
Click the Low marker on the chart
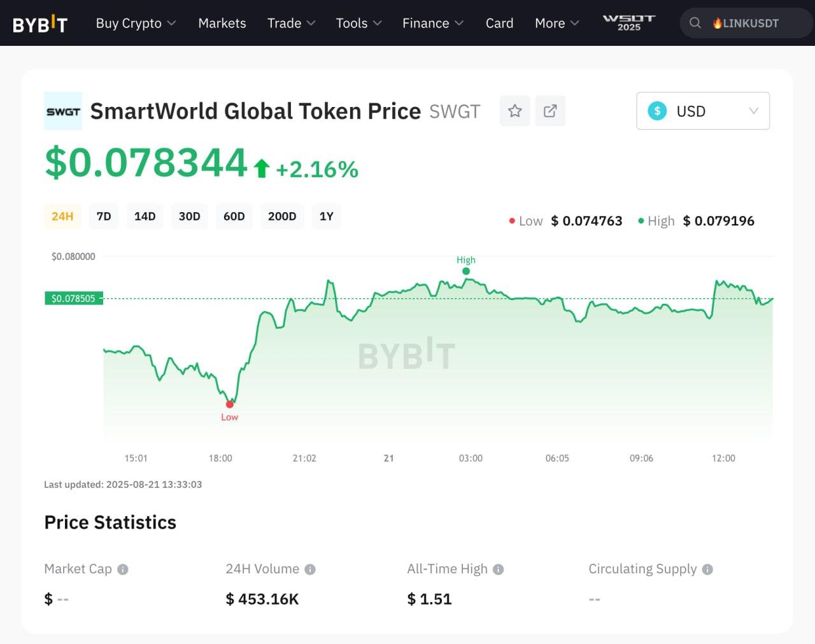(230, 404)
